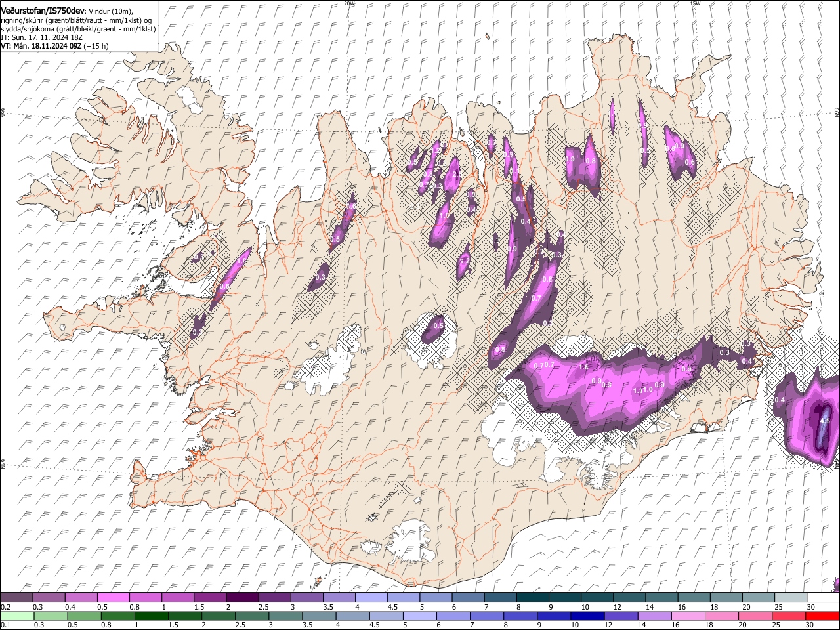Image resolution: width=840 pixels, height=630 pixels.
Task: Click the 'rigning/skúrir' legend description line
Action: 76,20
